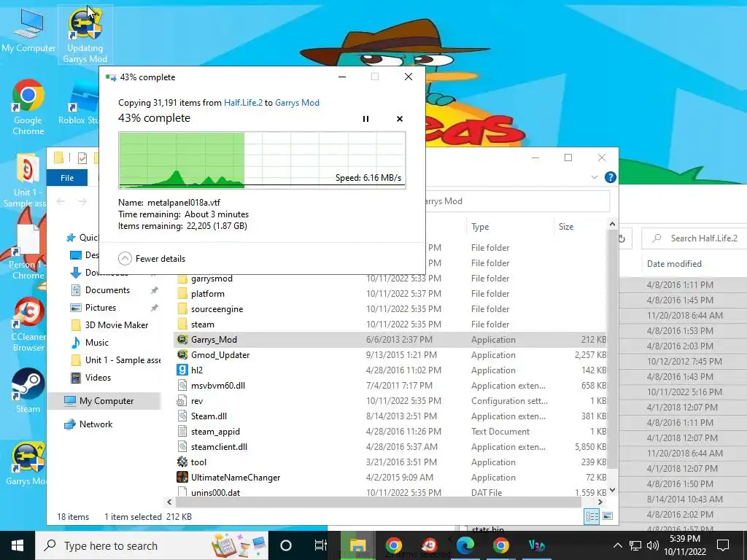Screen dimensions: 747x560
Task: Open the File ribbon tab
Action: coord(67,178)
